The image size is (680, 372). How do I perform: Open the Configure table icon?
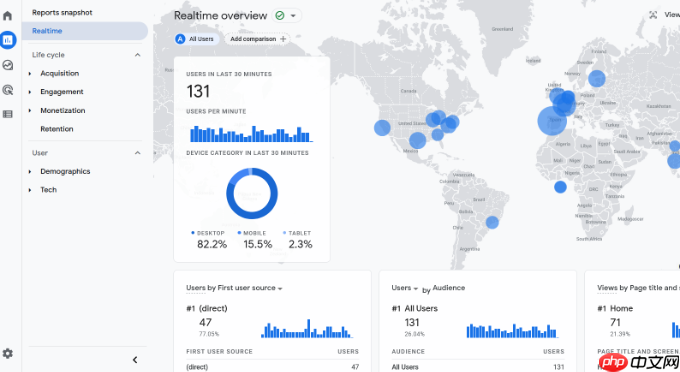[7, 114]
